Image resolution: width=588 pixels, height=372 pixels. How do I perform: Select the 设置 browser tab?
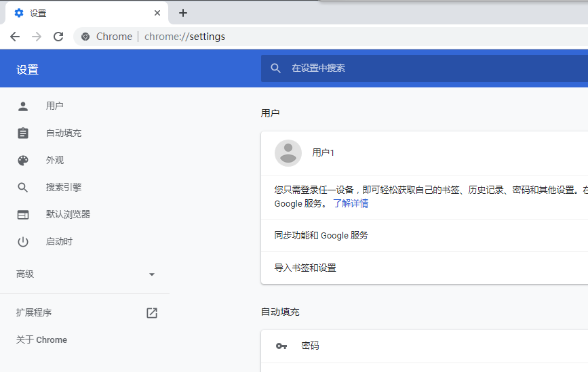[x=87, y=13]
